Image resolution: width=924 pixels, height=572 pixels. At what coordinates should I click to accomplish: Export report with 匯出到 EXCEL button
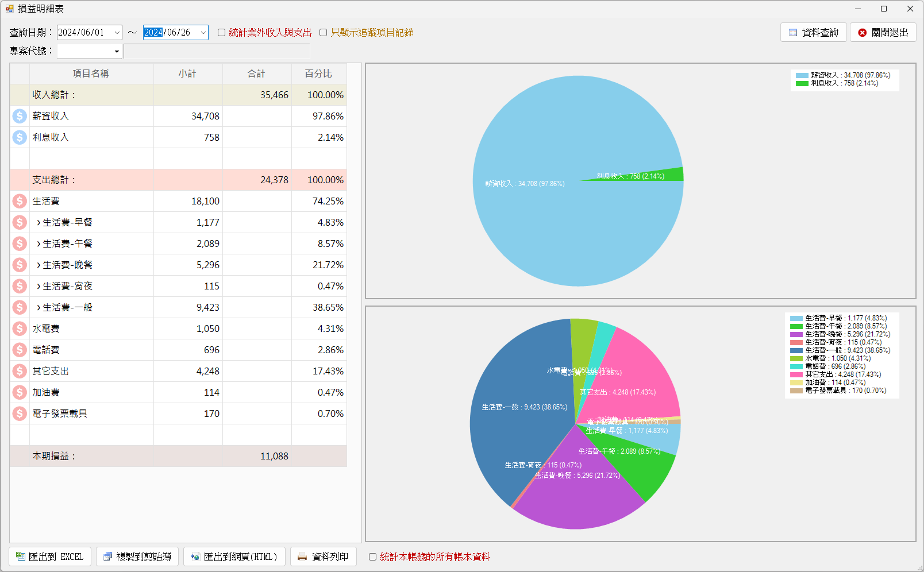50,556
